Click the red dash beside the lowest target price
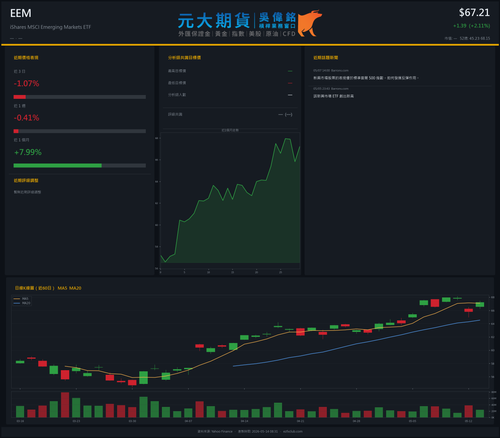Image resolution: width=500 pixels, height=438 pixels. point(290,83)
